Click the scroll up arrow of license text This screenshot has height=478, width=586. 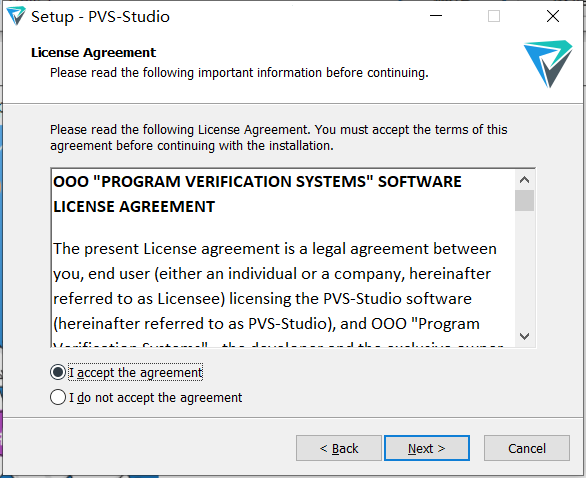pyautogui.click(x=524, y=180)
